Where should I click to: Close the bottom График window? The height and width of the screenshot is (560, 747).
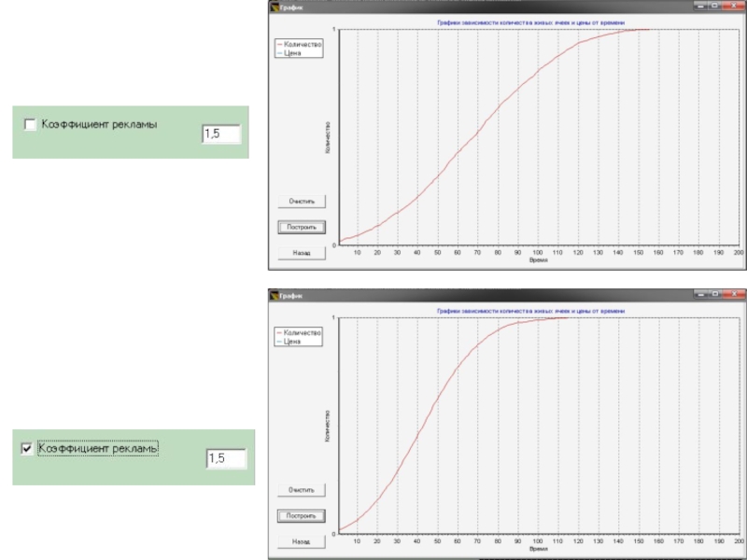coord(734,294)
